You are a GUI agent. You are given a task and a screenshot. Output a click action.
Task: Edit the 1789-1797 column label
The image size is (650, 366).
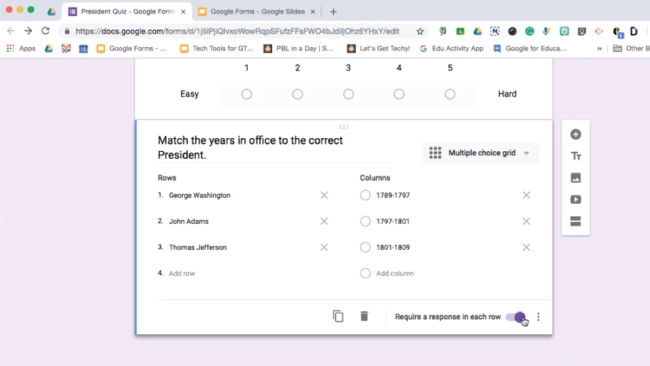tap(393, 195)
